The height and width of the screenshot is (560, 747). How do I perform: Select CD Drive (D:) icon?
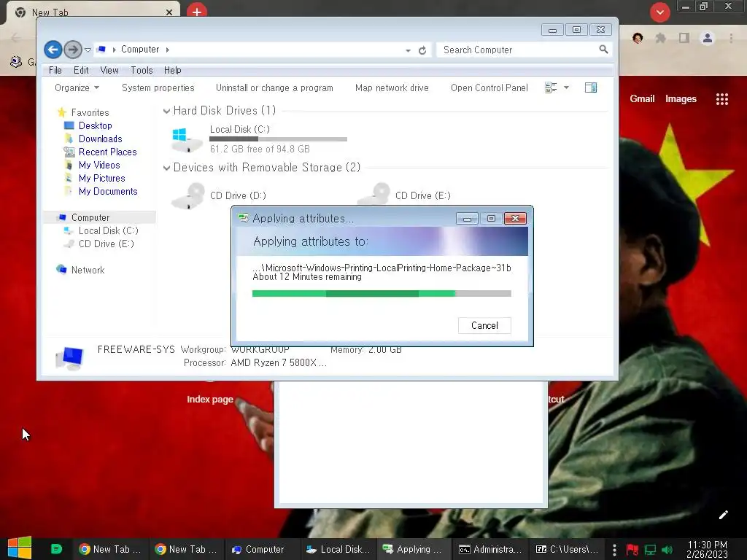188,195
